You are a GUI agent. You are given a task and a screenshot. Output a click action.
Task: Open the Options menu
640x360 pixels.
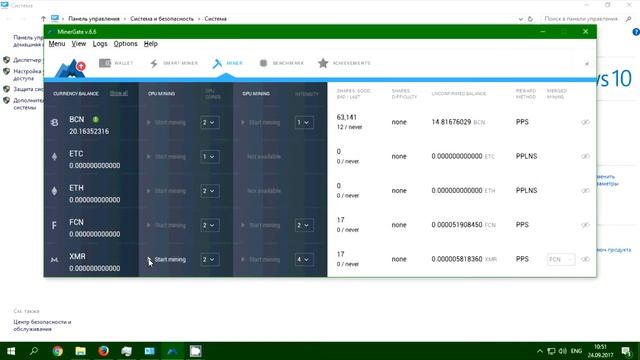[x=125, y=44]
